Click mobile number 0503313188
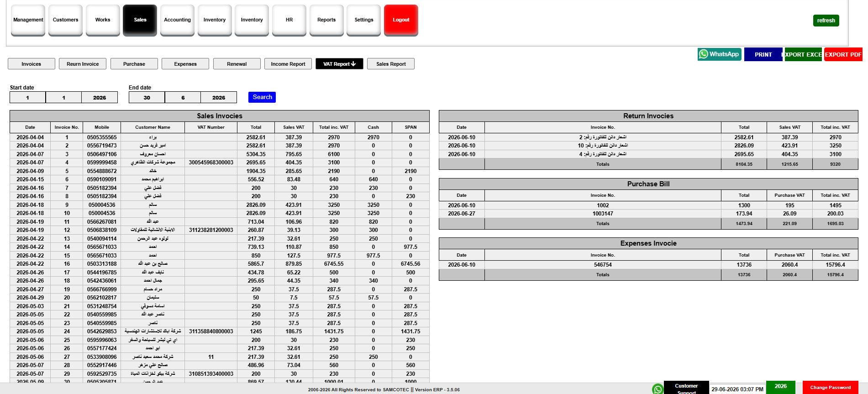 [x=102, y=264]
